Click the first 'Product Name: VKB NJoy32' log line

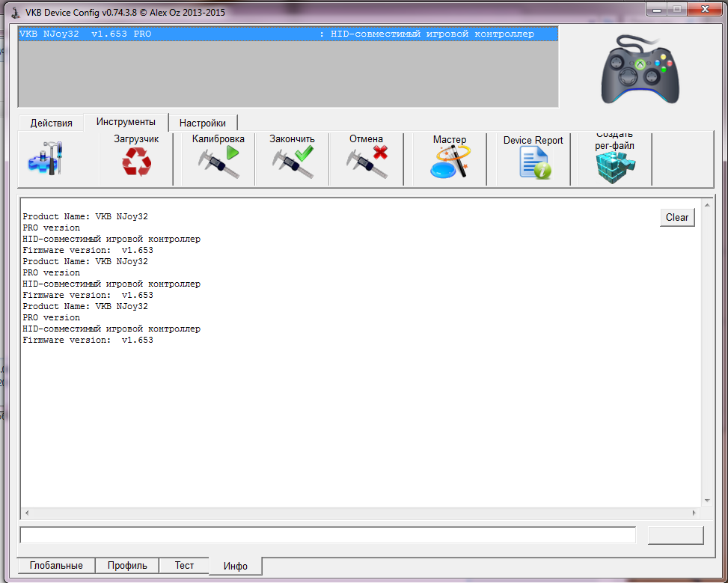tap(85, 216)
